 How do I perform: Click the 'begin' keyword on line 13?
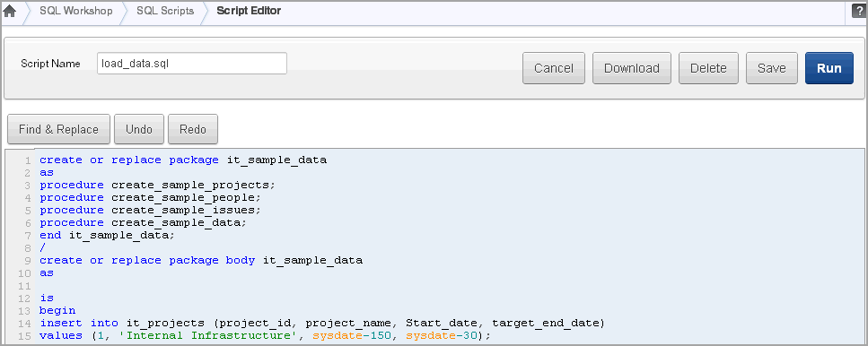pyautogui.click(x=57, y=311)
